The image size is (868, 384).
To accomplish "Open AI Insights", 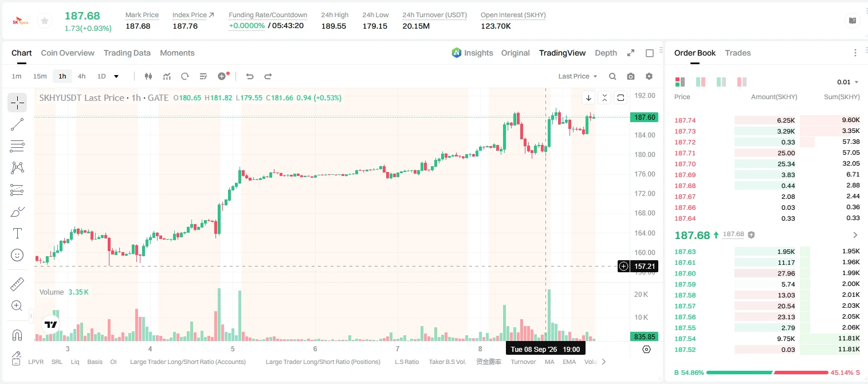I will pyautogui.click(x=473, y=53).
